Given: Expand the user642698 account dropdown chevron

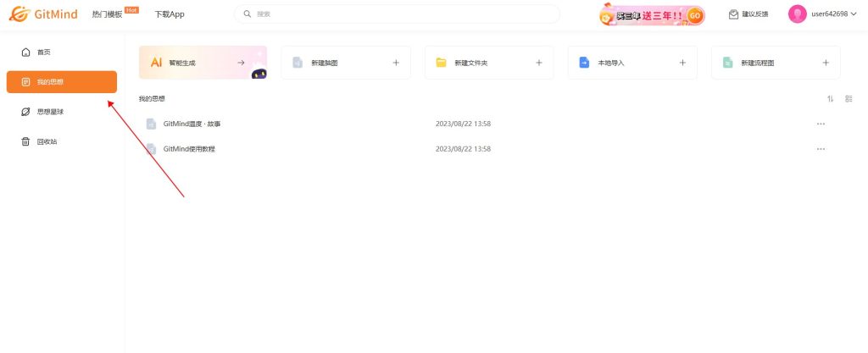Looking at the screenshot, I should (853, 14).
